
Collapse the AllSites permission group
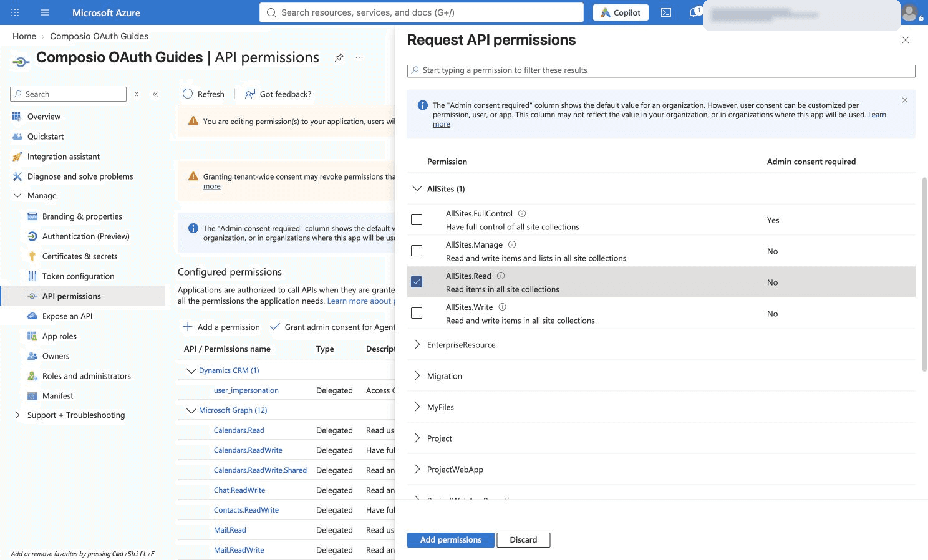pyautogui.click(x=417, y=188)
